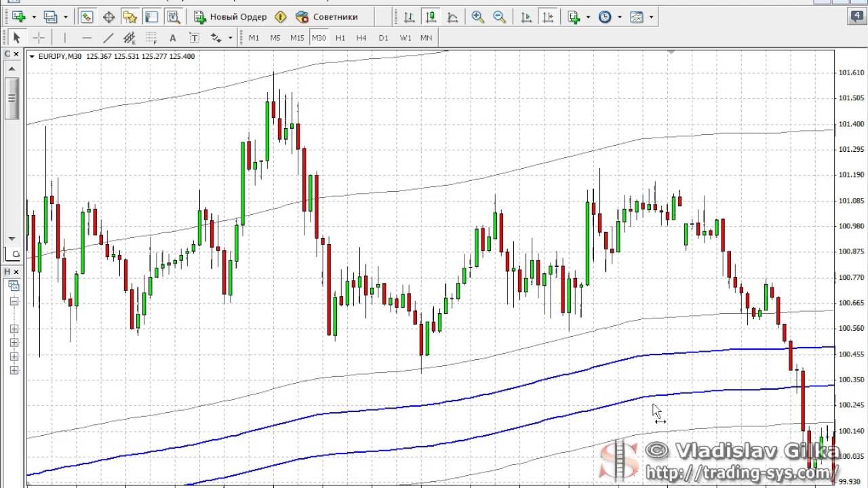Expand the first Navigator plus node
Screen dimensions: 868x488
coord(14,329)
